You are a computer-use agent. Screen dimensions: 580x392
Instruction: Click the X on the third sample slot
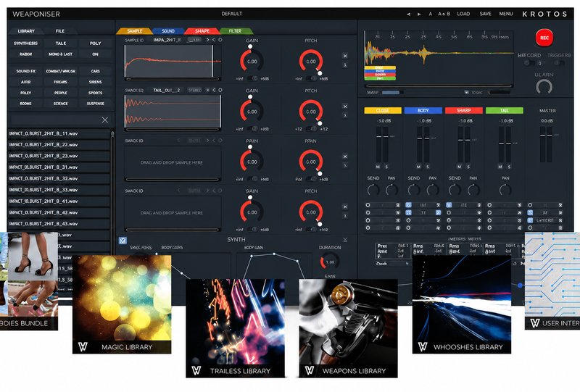coord(345,157)
